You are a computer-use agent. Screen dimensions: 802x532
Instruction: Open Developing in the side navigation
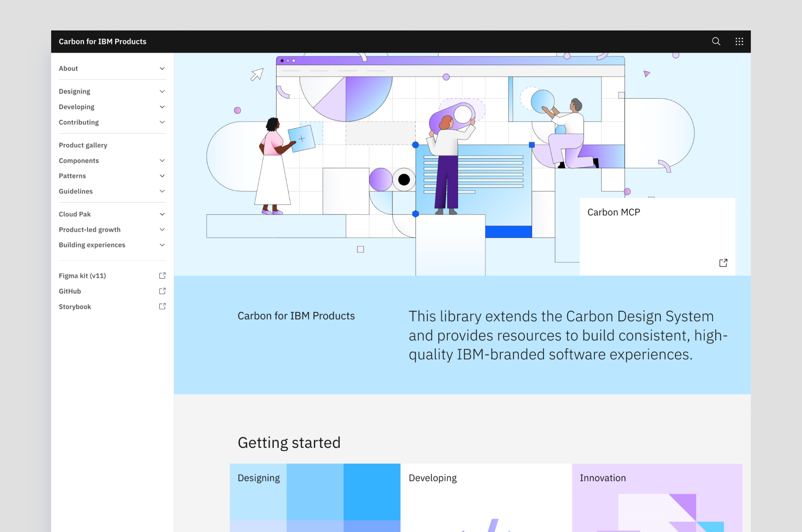(x=112, y=106)
